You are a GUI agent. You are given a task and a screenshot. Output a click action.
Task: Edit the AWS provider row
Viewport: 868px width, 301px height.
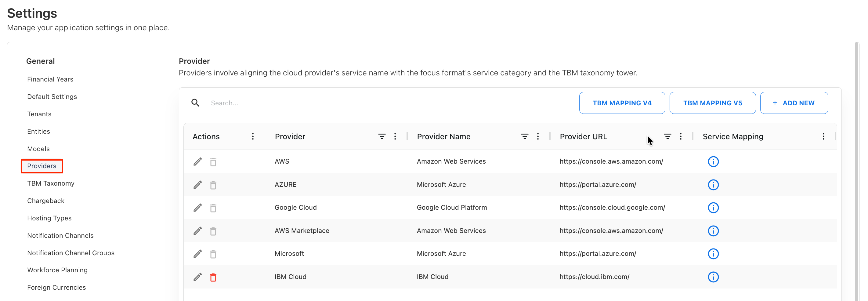pos(198,162)
